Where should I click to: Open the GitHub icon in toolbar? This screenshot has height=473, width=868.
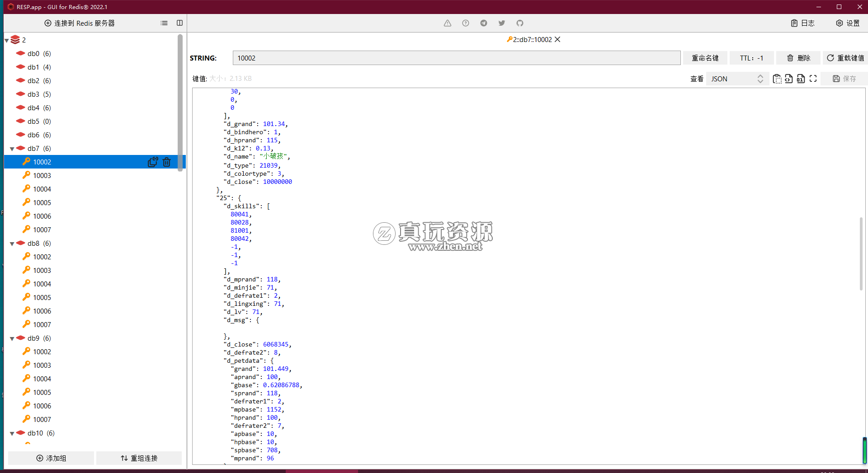click(519, 23)
